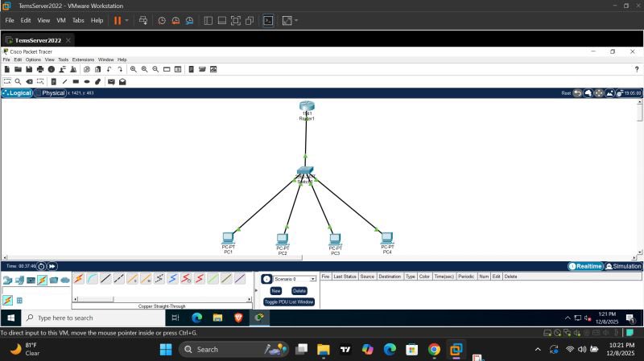The height and width of the screenshot is (361, 644).
Task: Click the switch device in the topology
Action: pyautogui.click(x=305, y=170)
